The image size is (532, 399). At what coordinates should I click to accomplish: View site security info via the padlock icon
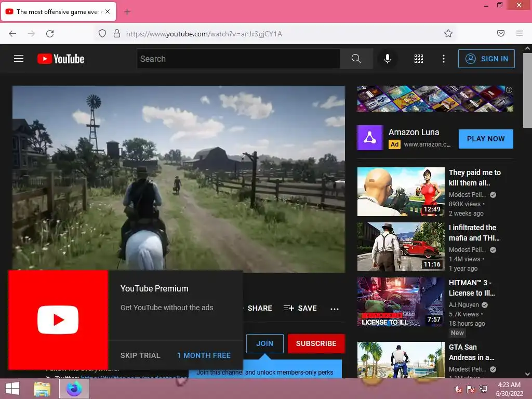tap(117, 34)
